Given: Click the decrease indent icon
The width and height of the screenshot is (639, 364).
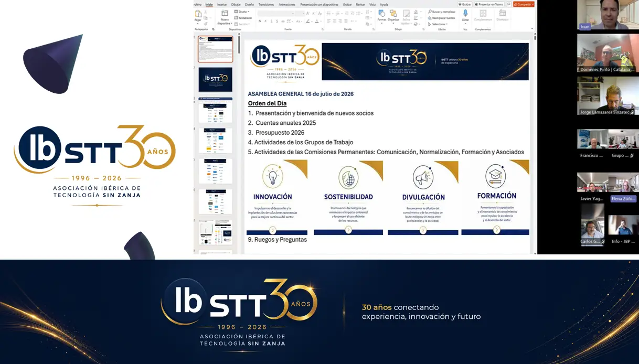Looking at the screenshot, I should coord(346,14).
